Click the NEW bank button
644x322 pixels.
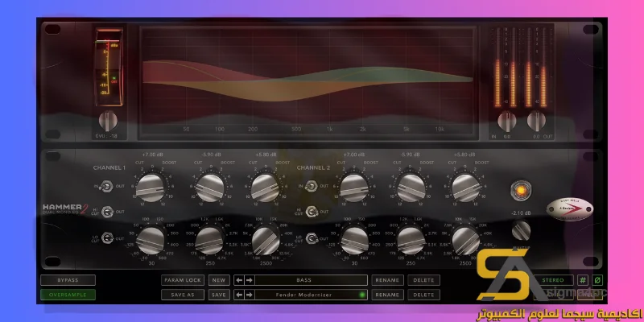[219, 280]
